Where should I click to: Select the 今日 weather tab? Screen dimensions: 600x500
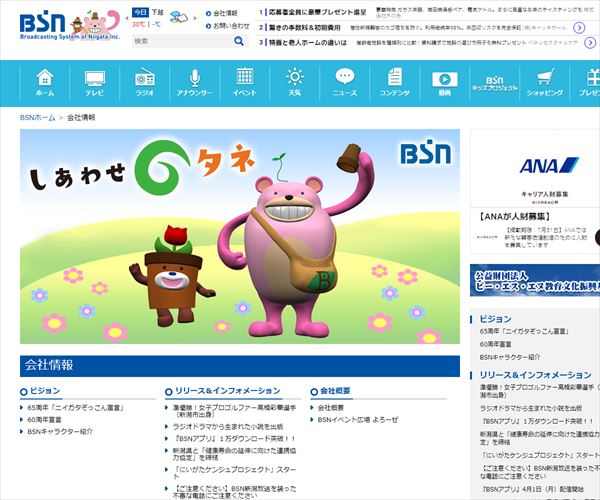click(140, 12)
